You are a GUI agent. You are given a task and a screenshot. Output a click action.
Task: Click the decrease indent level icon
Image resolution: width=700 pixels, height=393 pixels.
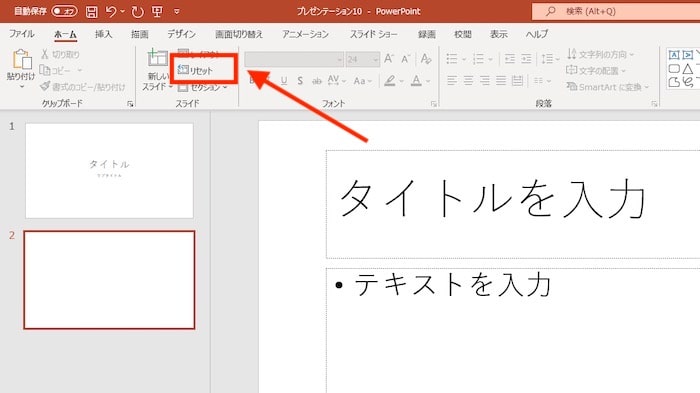click(x=510, y=59)
